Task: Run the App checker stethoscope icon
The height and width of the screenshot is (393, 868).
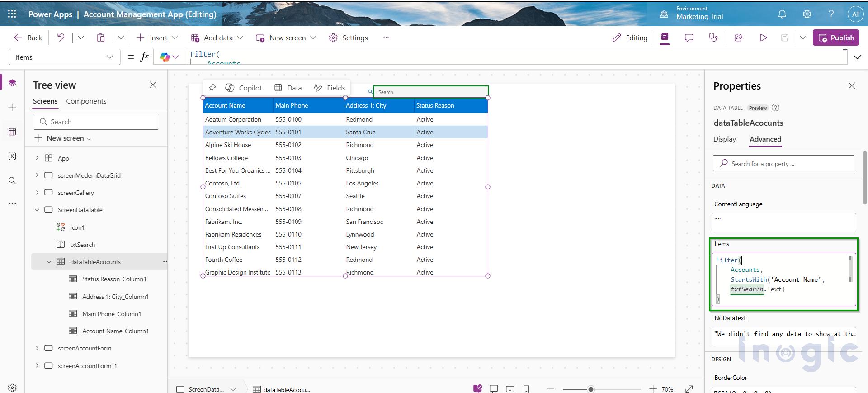Action: point(713,38)
